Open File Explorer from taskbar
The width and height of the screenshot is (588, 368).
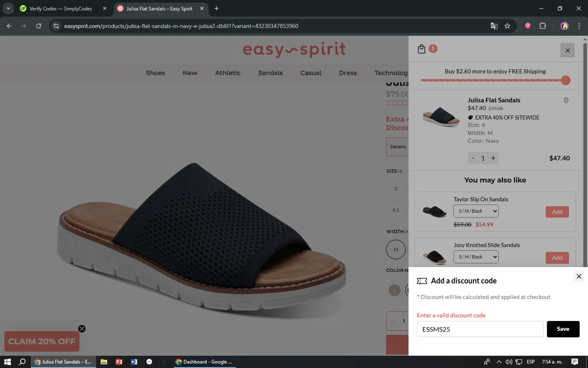104,362
